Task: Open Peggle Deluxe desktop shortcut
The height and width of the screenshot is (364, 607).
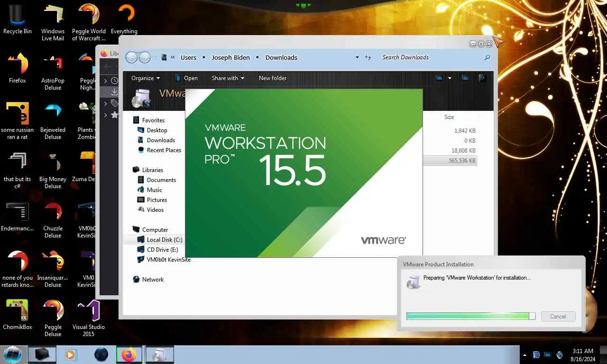Action: [x=53, y=318]
